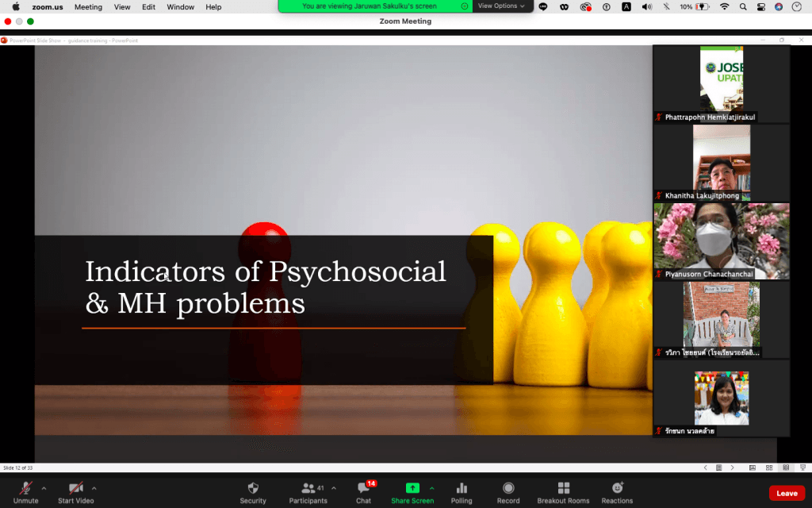This screenshot has height=508, width=812.
Task: Open the Meeting menu in menu bar
Action: pos(88,7)
